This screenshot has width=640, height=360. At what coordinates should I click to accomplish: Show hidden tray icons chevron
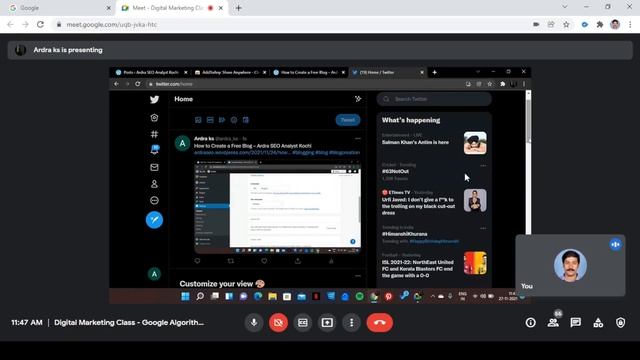(x=432, y=296)
